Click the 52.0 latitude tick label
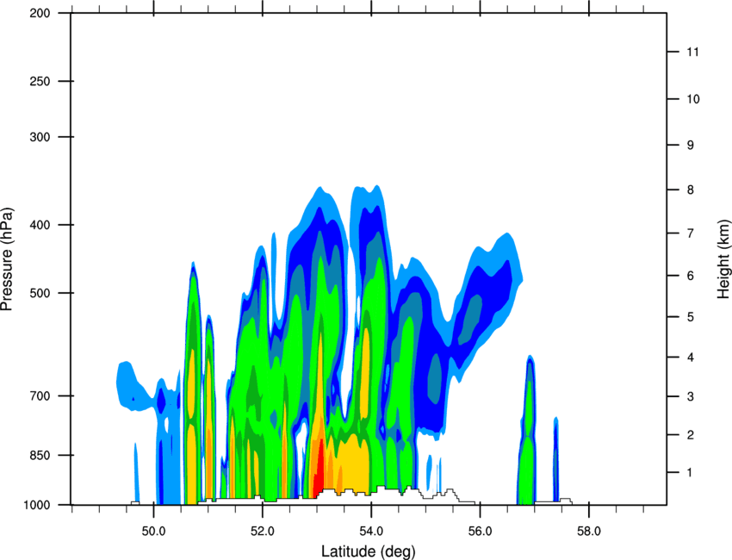 coord(263,532)
